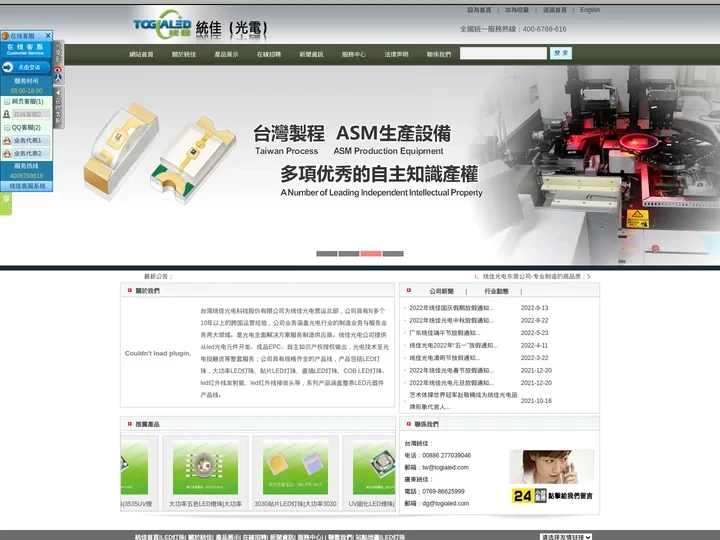Screen dimensions: 720x540
Task: Show second banner slide indicator
Action: click(349, 253)
